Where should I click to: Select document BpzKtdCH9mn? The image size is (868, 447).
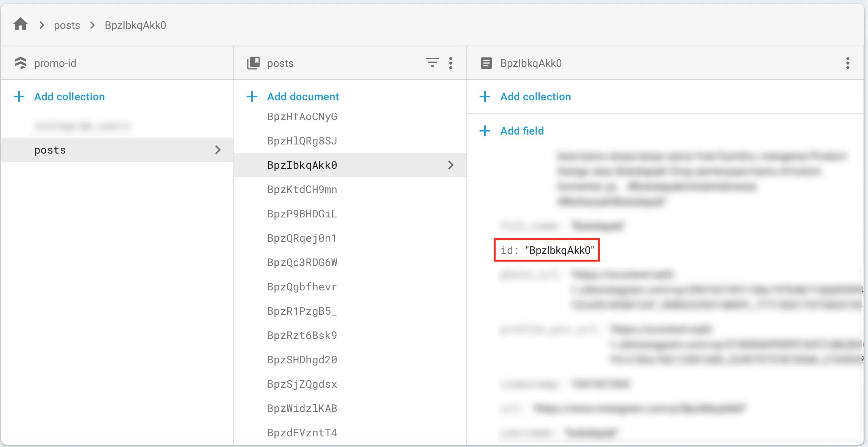[302, 189]
